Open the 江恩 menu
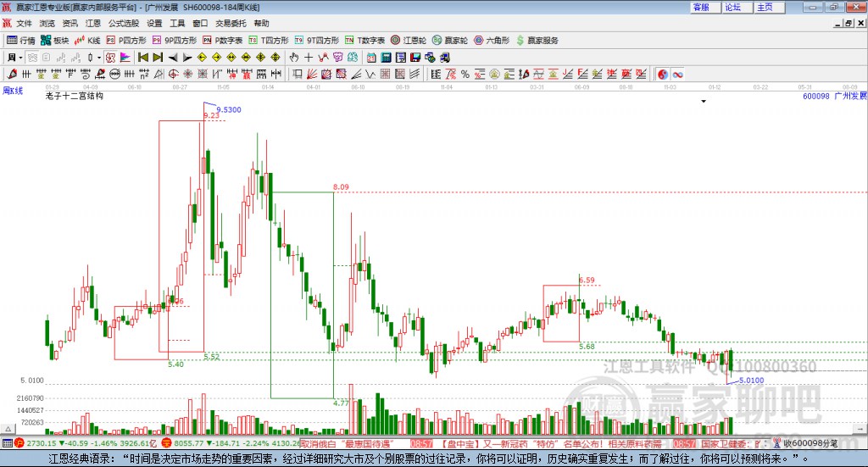The image size is (868, 467). click(x=93, y=23)
